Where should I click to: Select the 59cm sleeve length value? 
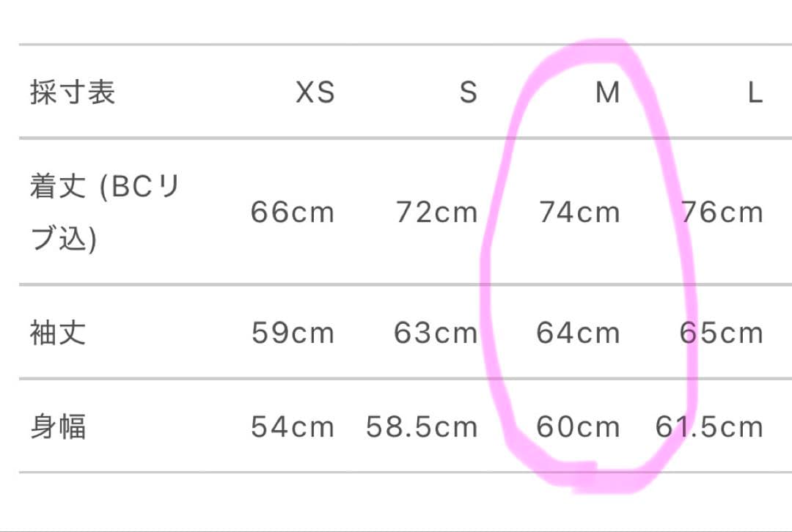pyautogui.click(x=293, y=333)
